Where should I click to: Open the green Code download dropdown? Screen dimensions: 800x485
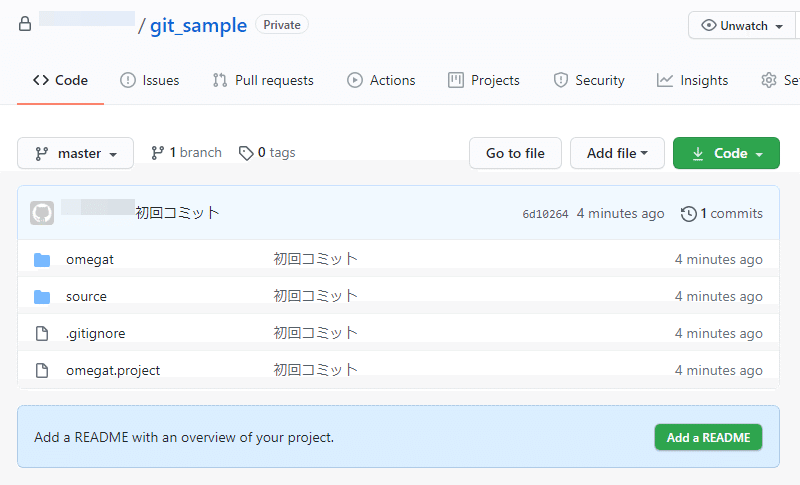coord(726,153)
